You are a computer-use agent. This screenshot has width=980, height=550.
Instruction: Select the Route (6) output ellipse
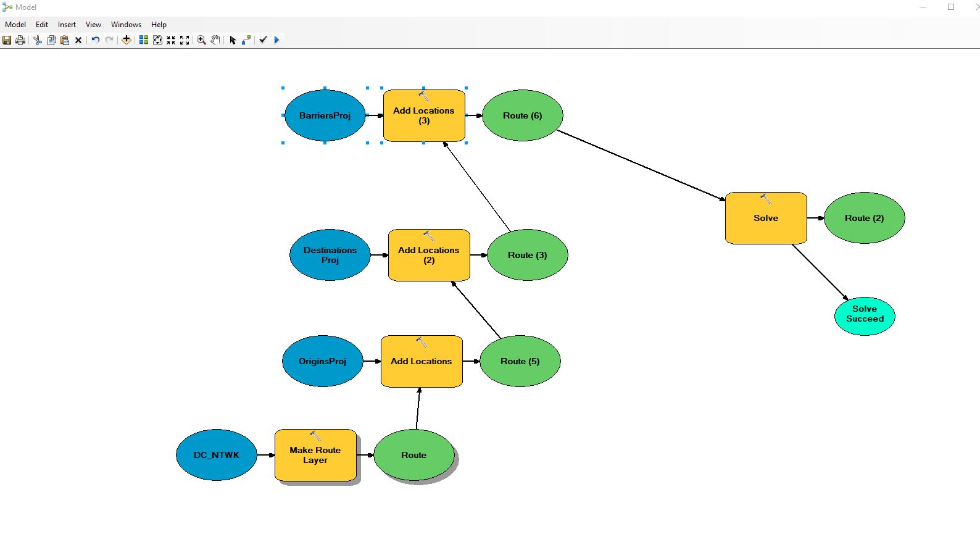coord(522,115)
